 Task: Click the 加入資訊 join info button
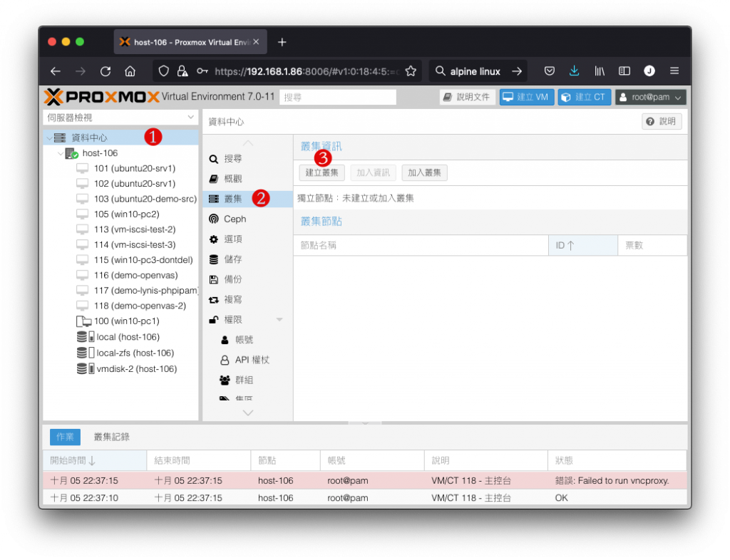point(373,172)
